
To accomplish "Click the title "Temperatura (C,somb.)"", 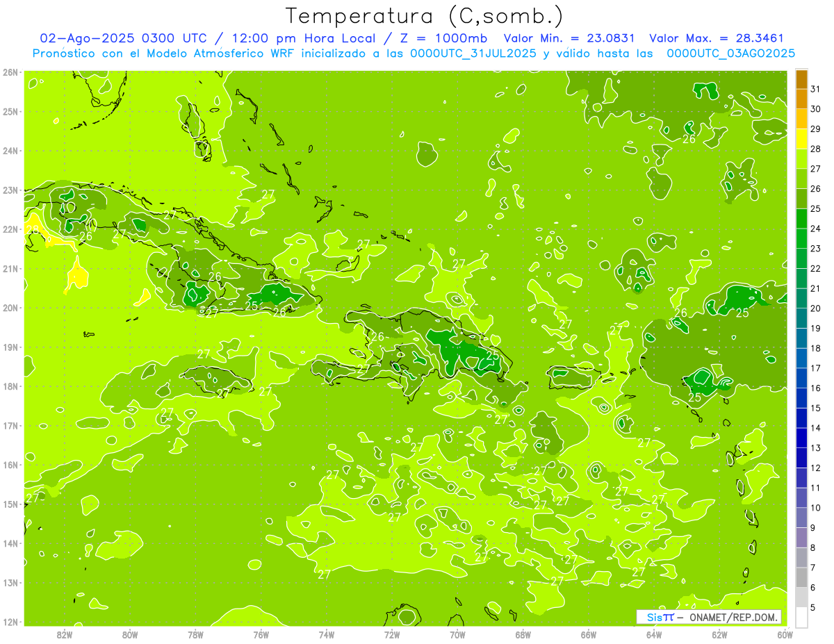I will 425,15.
